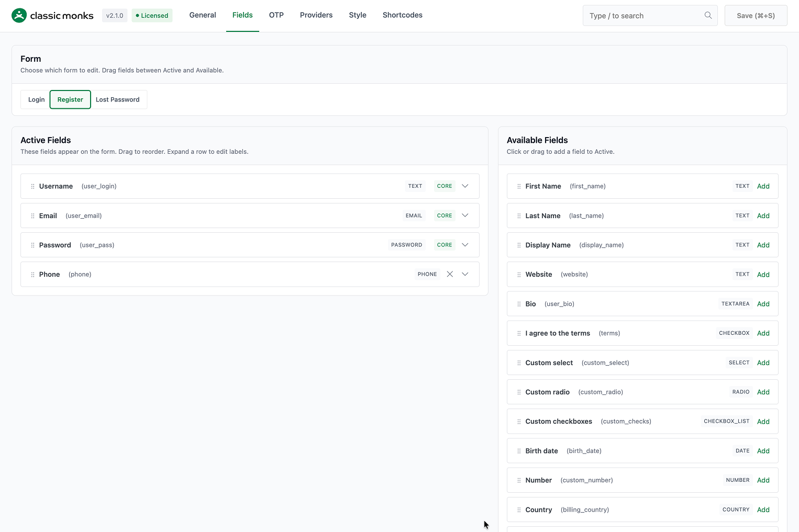This screenshot has height=532, width=799.
Task: Grab the drag handle of Website field
Action: (x=519, y=274)
